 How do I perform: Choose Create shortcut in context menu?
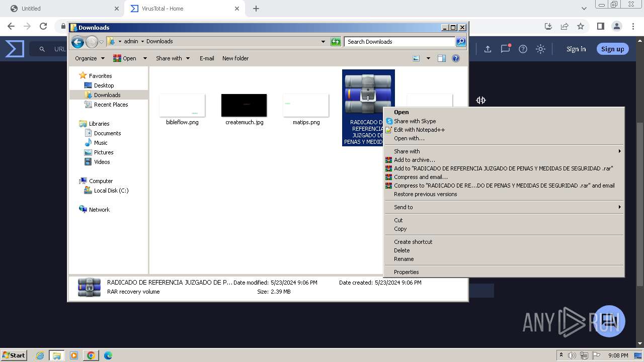(504, 242)
